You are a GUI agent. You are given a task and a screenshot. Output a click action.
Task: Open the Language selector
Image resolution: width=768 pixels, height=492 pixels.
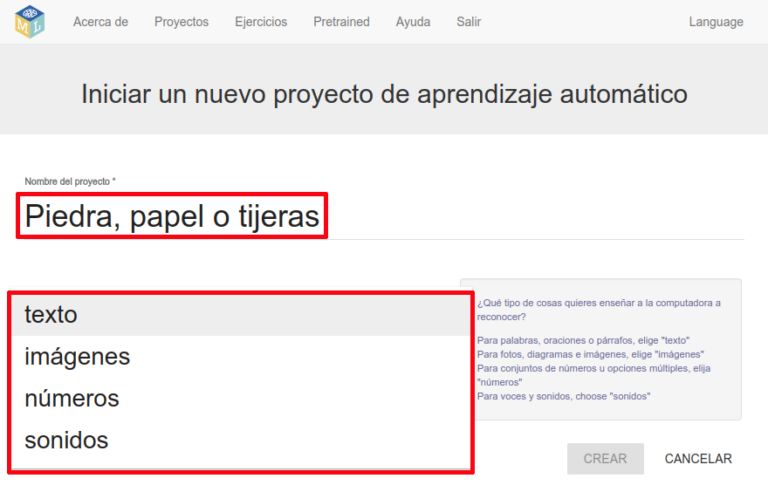pos(715,22)
